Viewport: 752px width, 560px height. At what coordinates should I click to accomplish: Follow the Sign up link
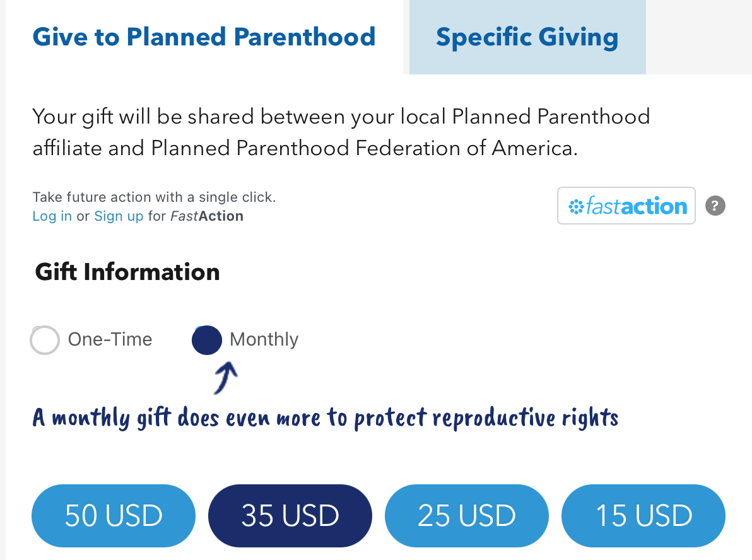pos(119,216)
